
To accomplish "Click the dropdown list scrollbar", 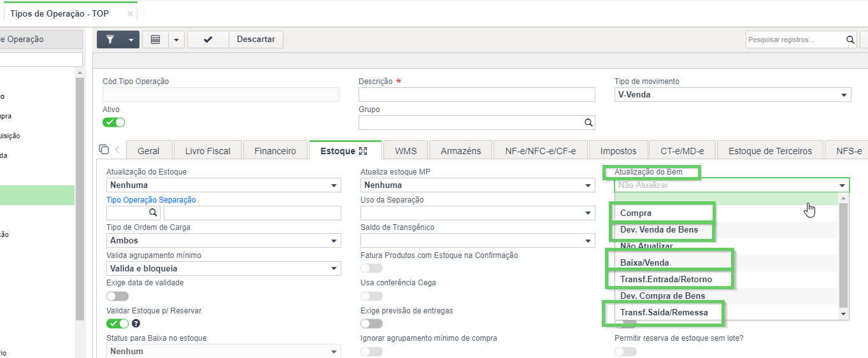I will (x=844, y=255).
